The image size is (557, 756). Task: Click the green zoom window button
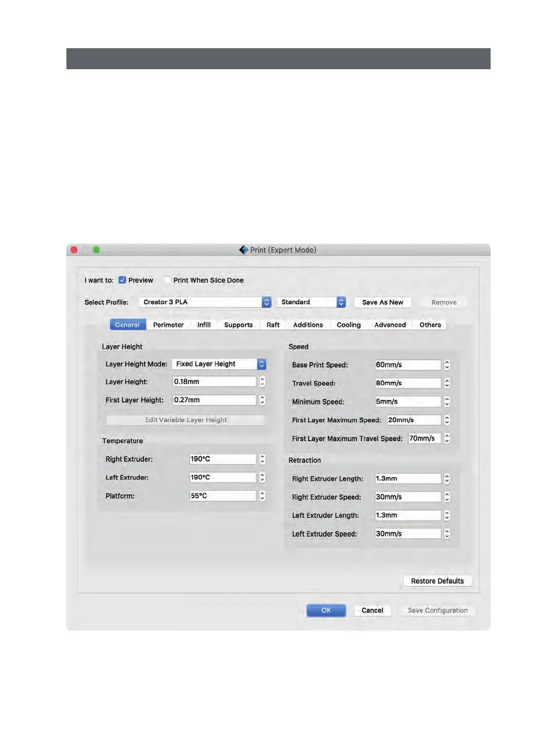pos(96,250)
